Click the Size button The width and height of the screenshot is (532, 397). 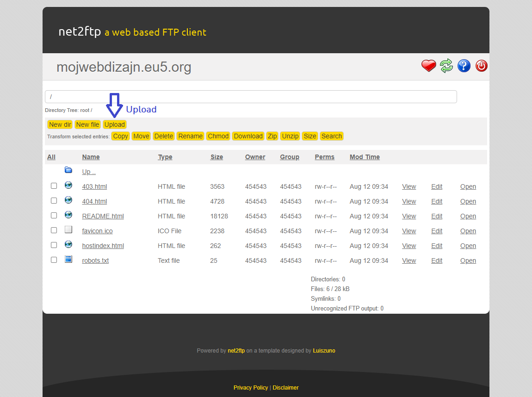click(x=310, y=136)
